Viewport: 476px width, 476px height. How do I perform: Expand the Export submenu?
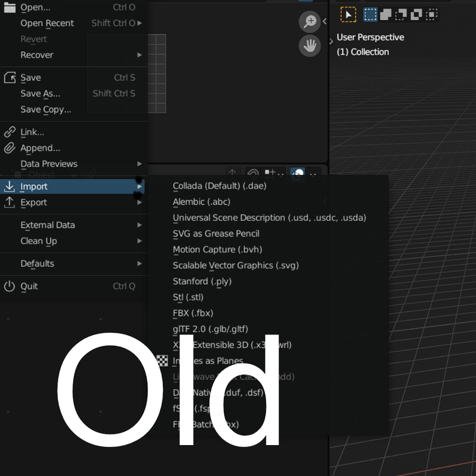[139, 202]
